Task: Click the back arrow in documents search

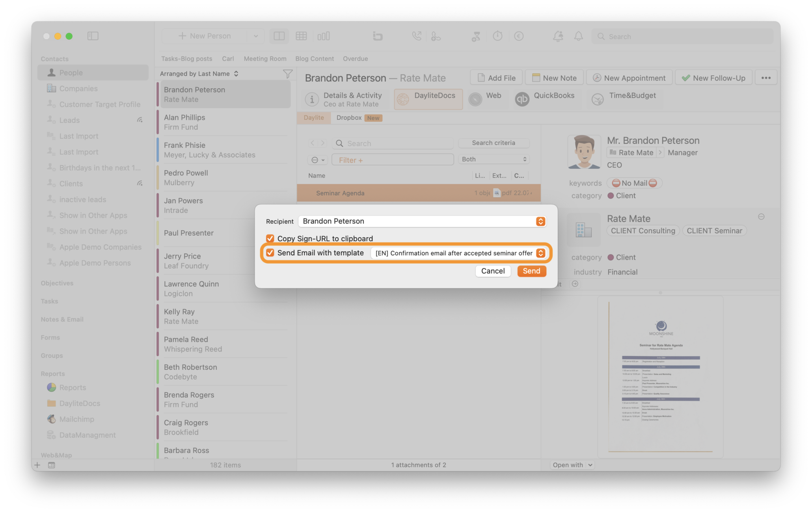Action: coord(313,143)
